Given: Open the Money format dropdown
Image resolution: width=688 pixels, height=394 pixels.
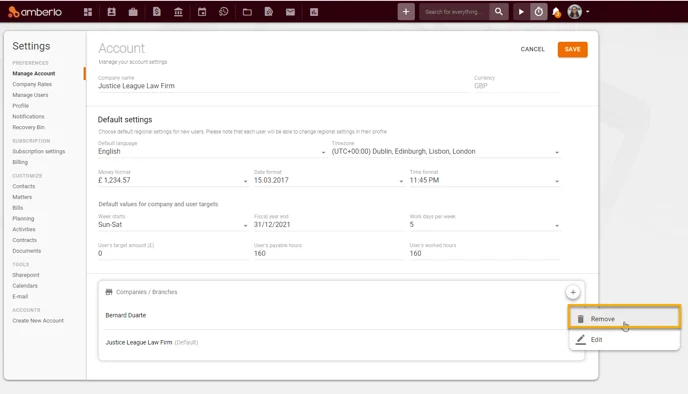Looking at the screenshot, I should coord(173,180).
